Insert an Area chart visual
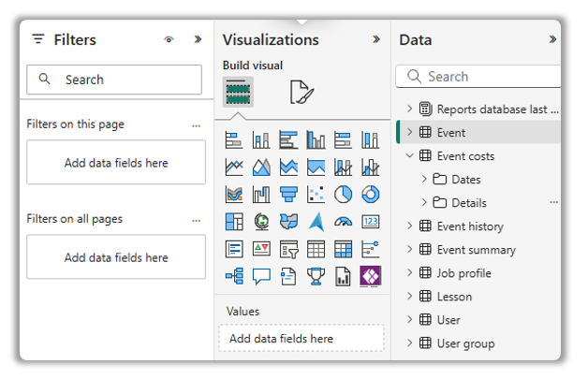 pyautogui.click(x=261, y=168)
